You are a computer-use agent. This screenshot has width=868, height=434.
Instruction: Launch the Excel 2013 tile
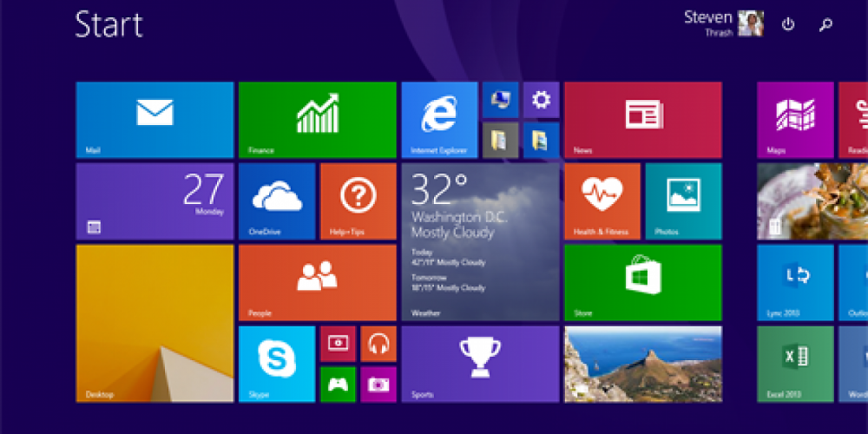[x=795, y=365]
